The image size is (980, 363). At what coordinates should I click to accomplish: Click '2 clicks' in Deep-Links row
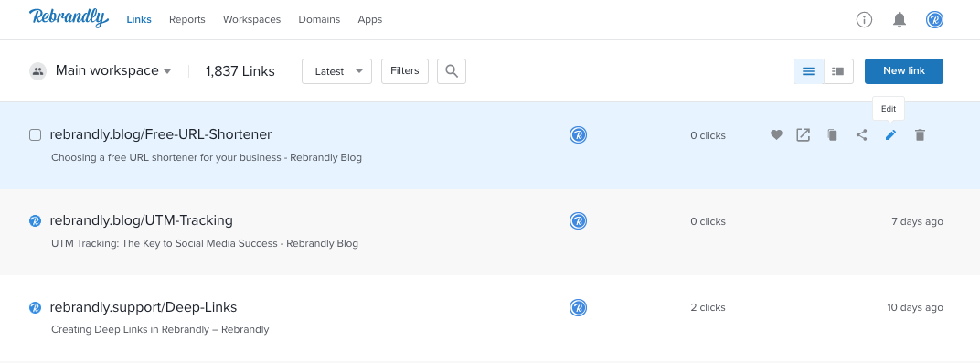[x=708, y=307]
